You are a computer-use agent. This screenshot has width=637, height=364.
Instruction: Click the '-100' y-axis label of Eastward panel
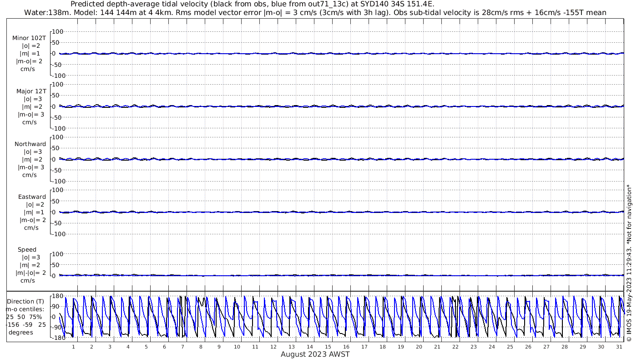pyautogui.click(x=58, y=234)
